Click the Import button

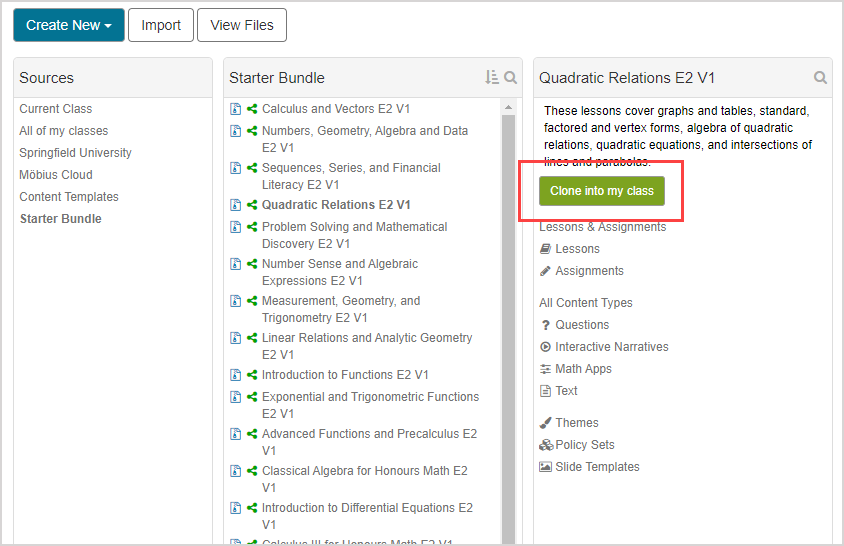pos(160,25)
